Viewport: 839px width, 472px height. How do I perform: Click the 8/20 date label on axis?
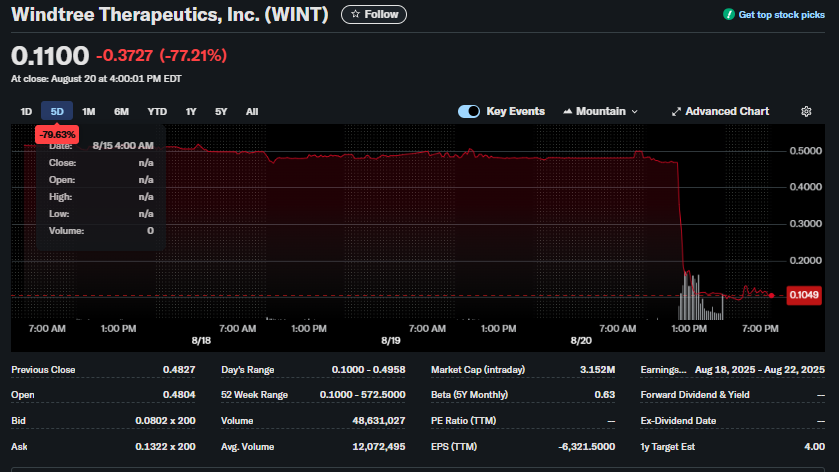[x=581, y=341]
